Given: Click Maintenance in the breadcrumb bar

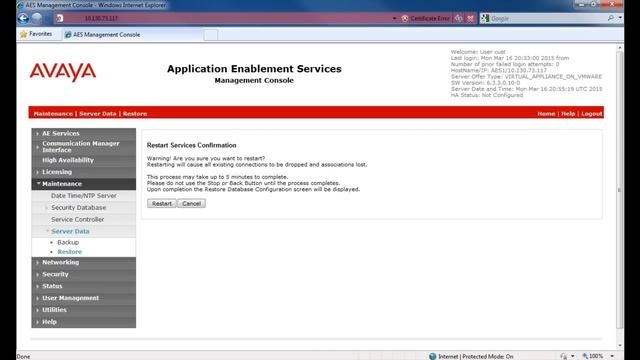Looking at the screenshot, I should pyautogui.click(x=53, y=113).
